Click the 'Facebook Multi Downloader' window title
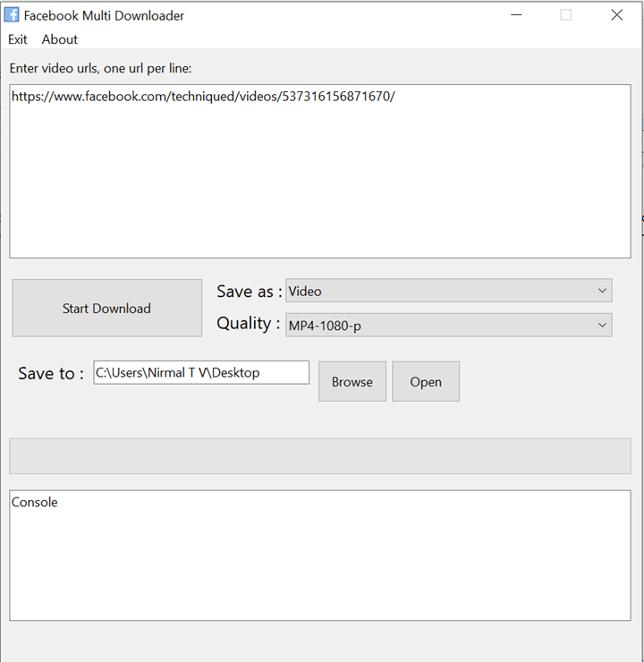644x662 pixels. tap(104, 15)
